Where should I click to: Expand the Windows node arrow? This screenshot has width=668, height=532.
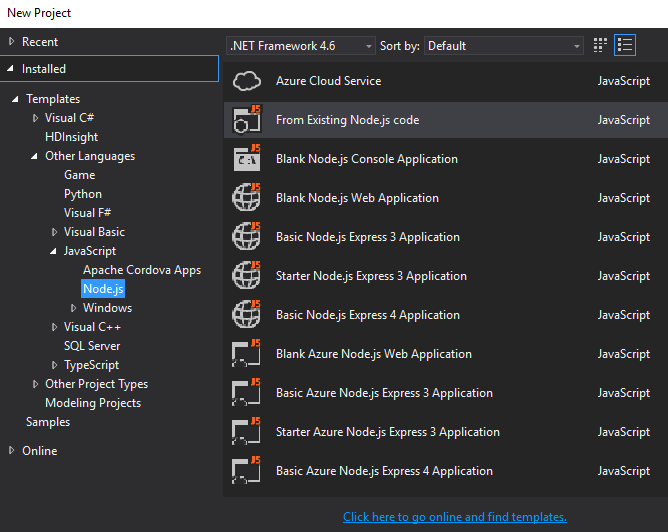tap(73, 308)
